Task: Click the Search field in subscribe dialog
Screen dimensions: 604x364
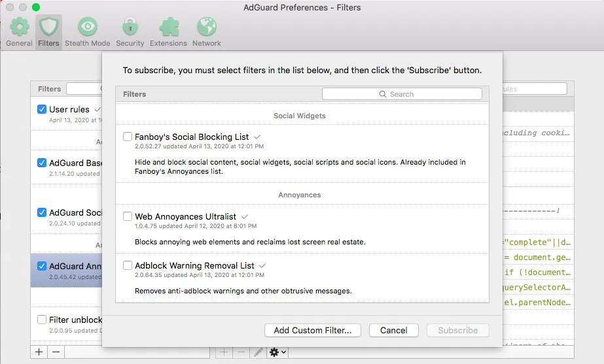Action: coord(402,94)
